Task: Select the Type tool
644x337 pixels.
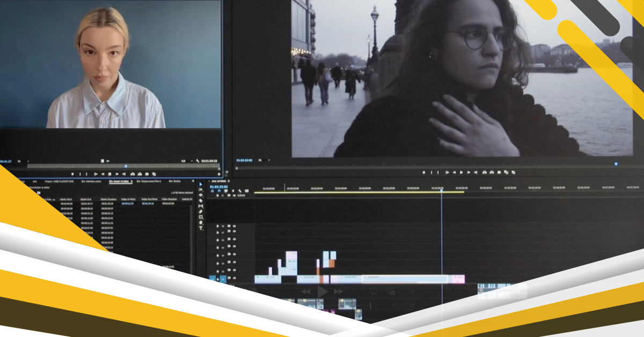Action: pos(201,228)
